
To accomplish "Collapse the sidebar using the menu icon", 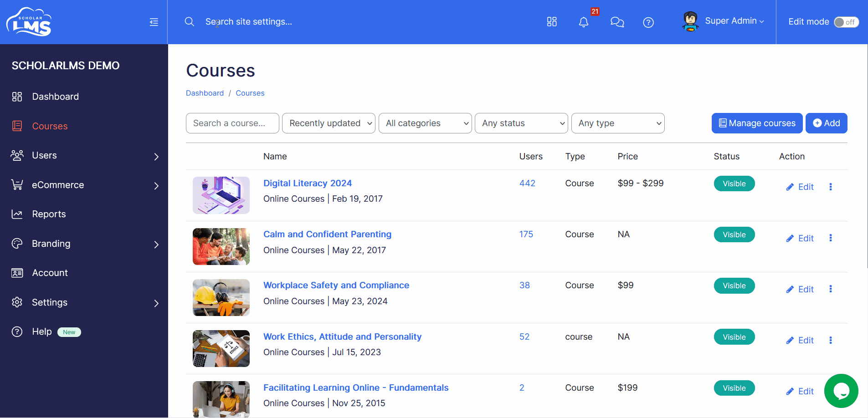I will coord(154,22).
